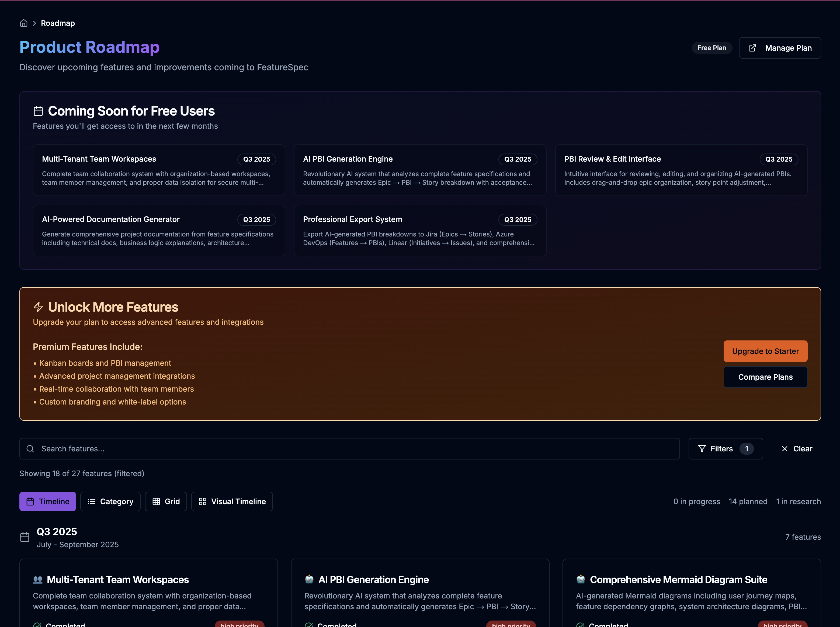This screenshot has width=840, height=627.
Task: Switch to the Timeline view tab
Action: (47, 502)
